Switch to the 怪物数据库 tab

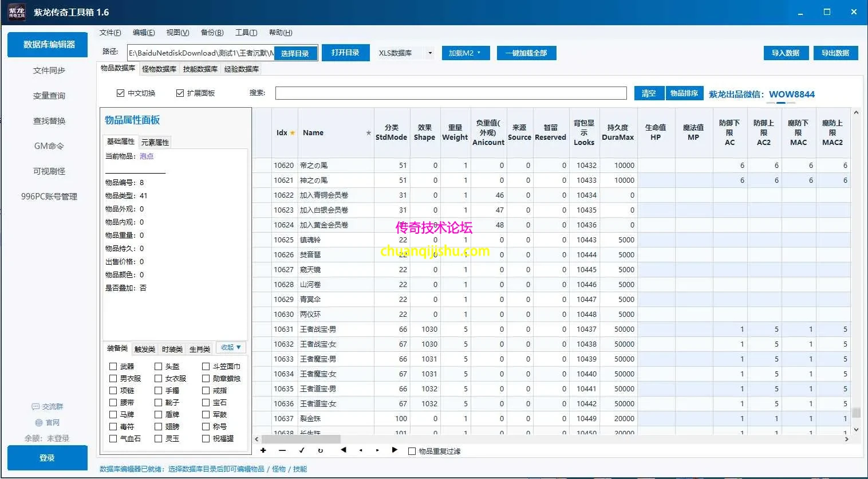(159, 69)
